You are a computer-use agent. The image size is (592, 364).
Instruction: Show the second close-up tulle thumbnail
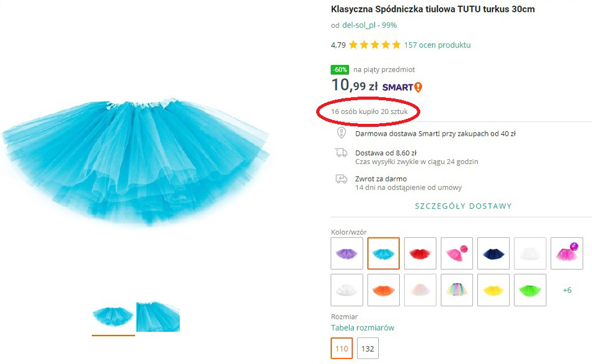coord(158,317)
